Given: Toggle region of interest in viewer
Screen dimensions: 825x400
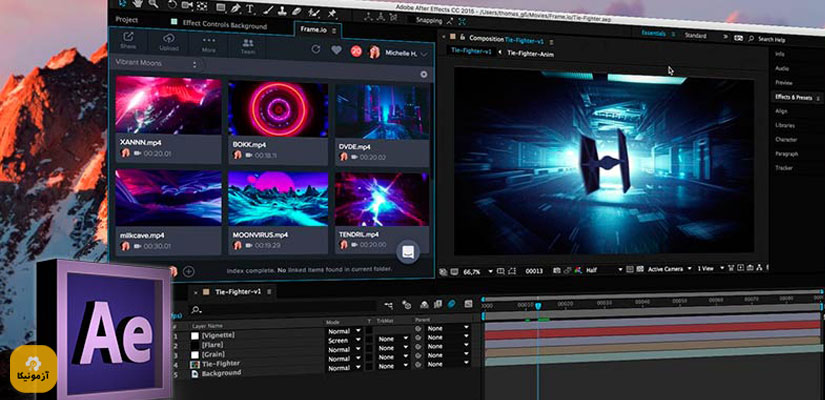Looking at the screenshot, I should [x=630, y=269].
